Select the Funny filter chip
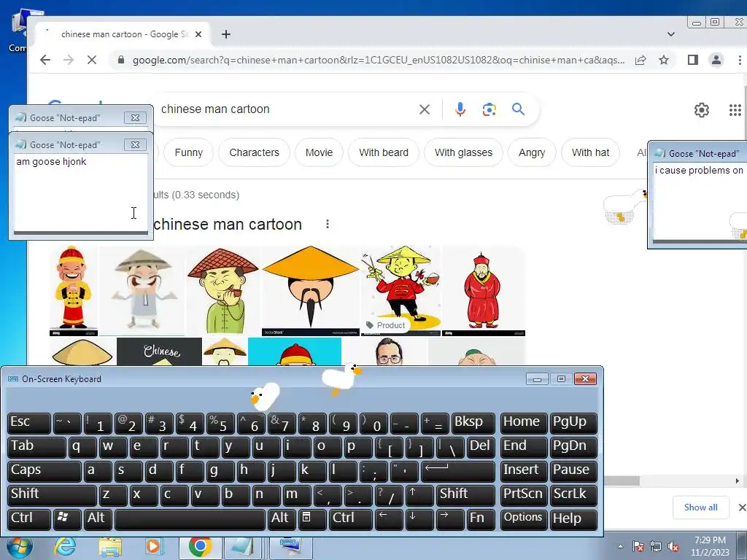Screen dimensions: 747x560 point(189,152)
